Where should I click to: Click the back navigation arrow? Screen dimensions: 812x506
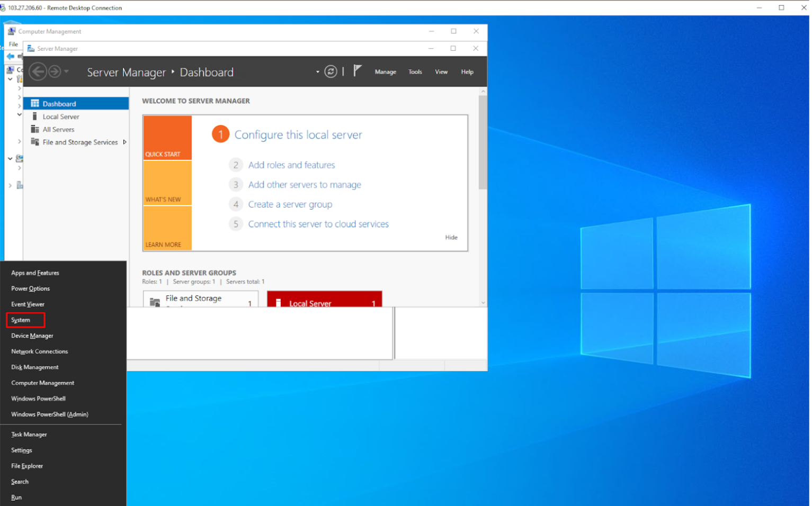pyautogui.click(x=38, y=71)
